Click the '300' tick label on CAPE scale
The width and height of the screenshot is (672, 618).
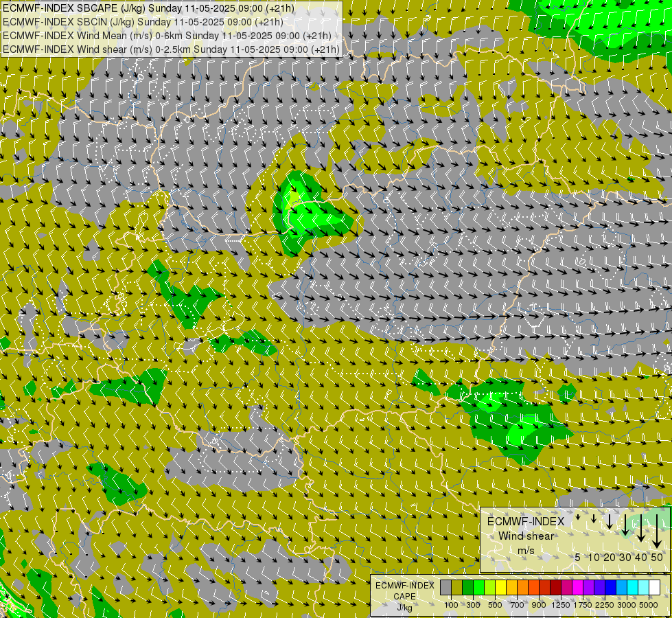[x=473, y=605]
